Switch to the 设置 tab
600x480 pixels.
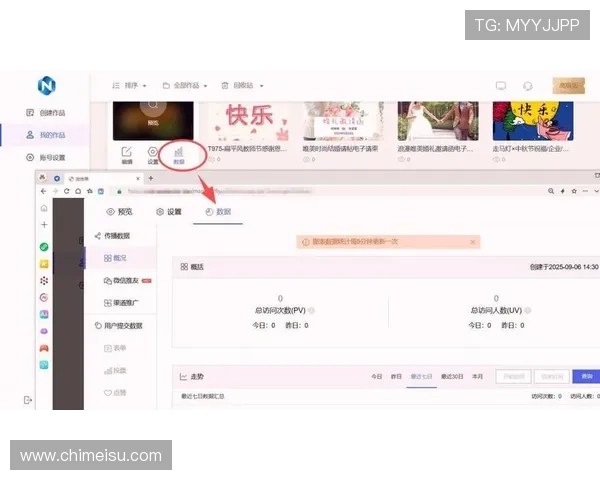tap(169, 212)
